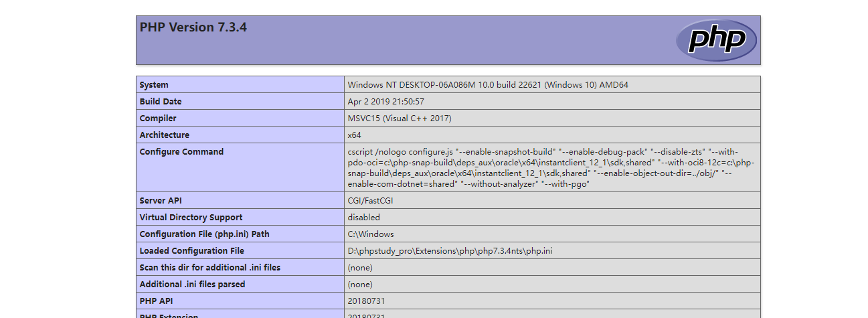Click the 'Loaded Configuration File' label
This screenshot has height=318, width=868.
(x=191, y=251)
